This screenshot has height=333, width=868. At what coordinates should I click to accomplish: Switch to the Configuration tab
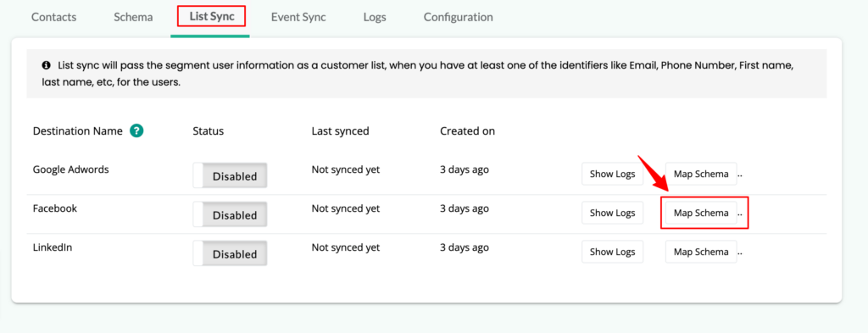coord(459,17)
